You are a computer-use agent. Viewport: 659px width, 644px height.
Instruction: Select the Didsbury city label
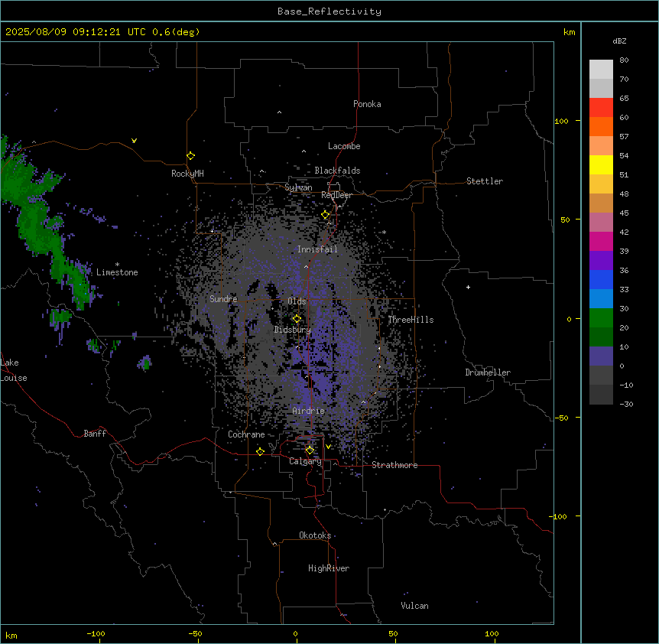click(x=293, y=330)
